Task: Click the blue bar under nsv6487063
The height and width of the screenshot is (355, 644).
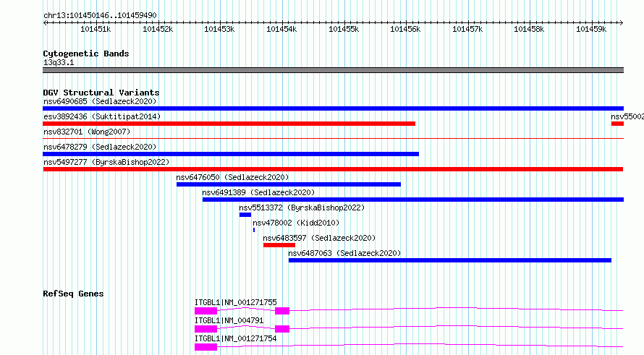Action: (450, 260)
